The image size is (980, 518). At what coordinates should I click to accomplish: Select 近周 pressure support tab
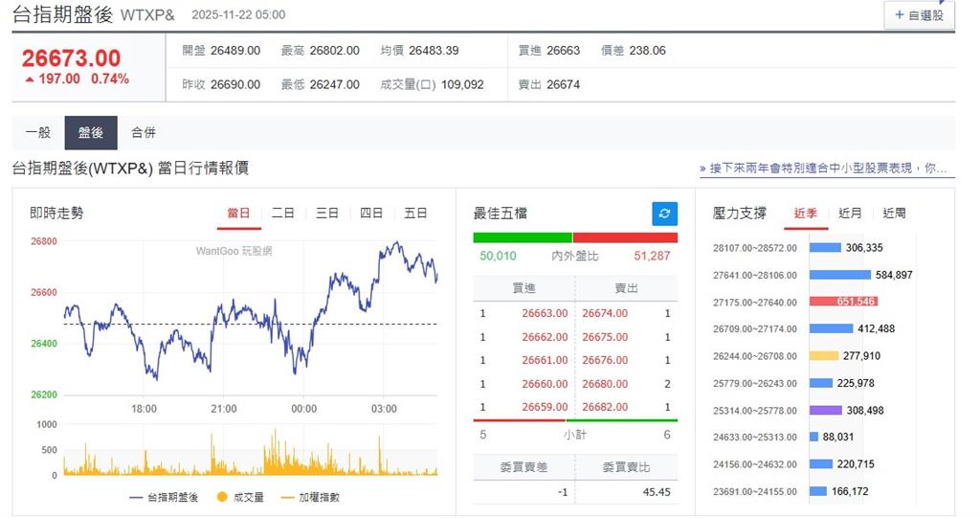click(x=895, y=214)
